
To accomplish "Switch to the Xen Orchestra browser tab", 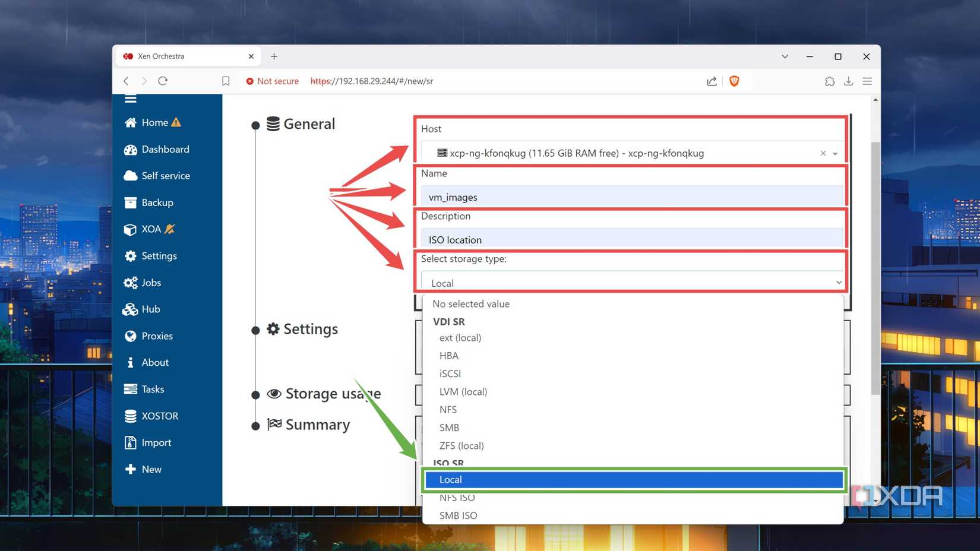I will 178,56.
